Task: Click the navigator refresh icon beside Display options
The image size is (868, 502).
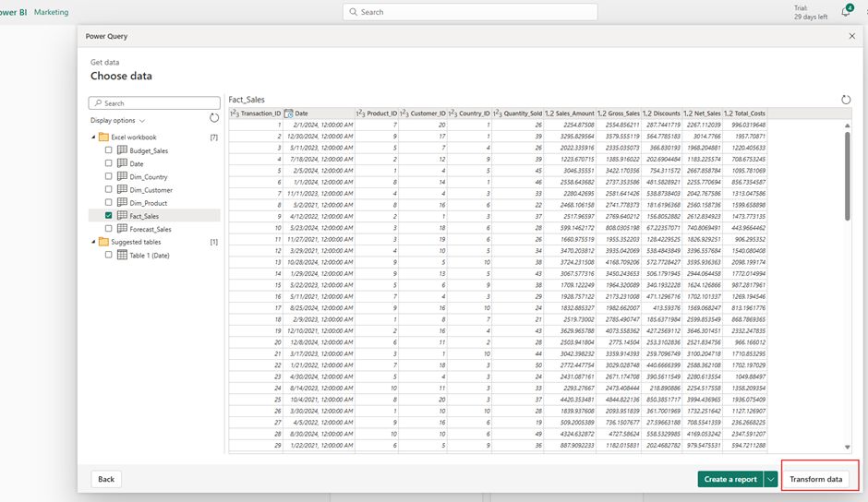Action: pos(214,118)
